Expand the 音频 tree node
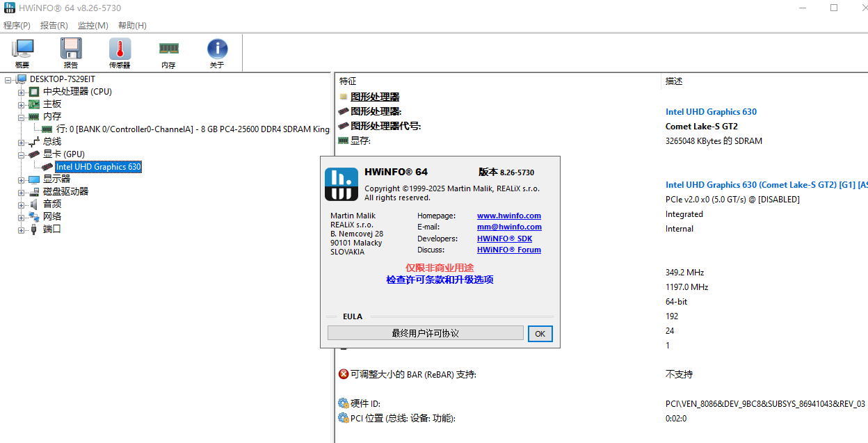Screen dimensions: 868x443 tap(22, 204)
